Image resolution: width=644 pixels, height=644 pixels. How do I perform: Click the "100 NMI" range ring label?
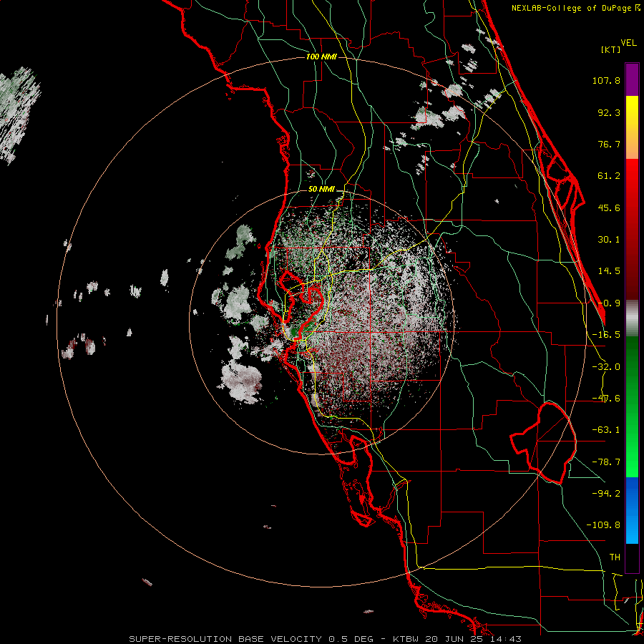321,57
